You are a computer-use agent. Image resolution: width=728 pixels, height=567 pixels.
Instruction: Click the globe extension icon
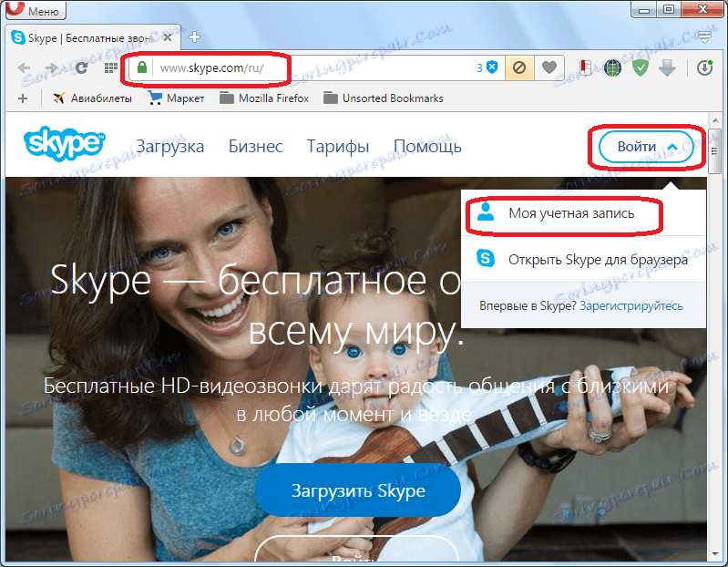[613, 68]
